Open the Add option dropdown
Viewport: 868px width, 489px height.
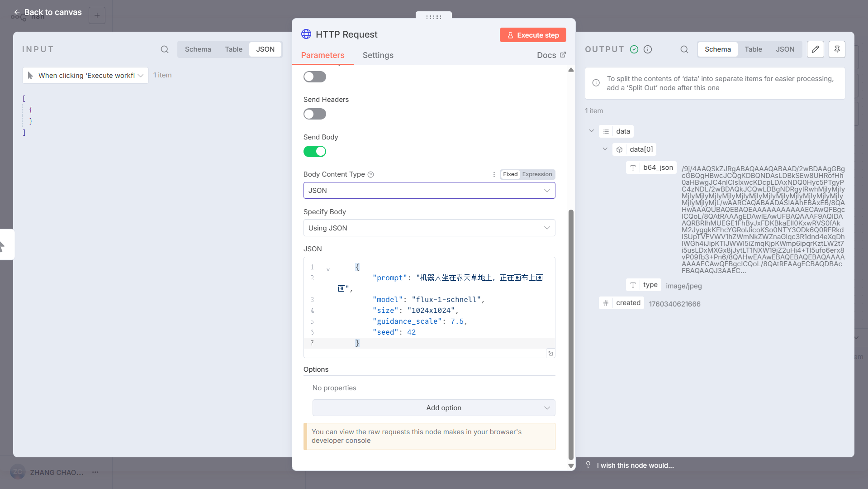(x=433, y=408)
